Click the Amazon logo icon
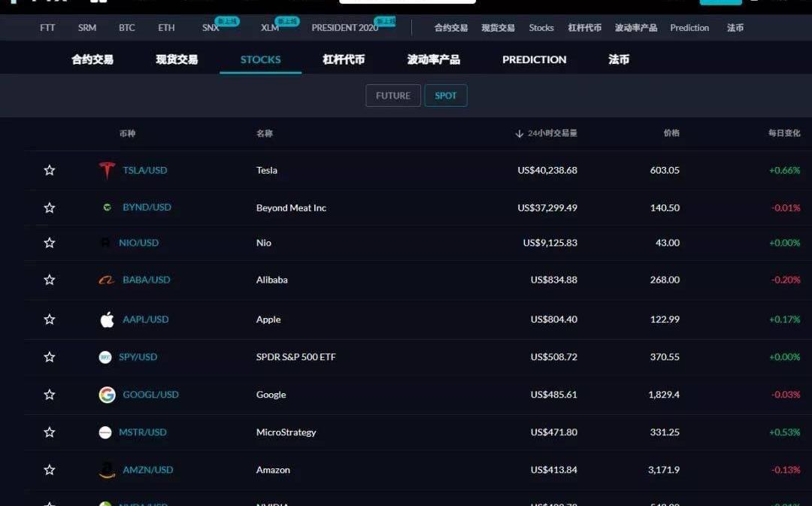812x506 pixels. [x=107, y=470]
